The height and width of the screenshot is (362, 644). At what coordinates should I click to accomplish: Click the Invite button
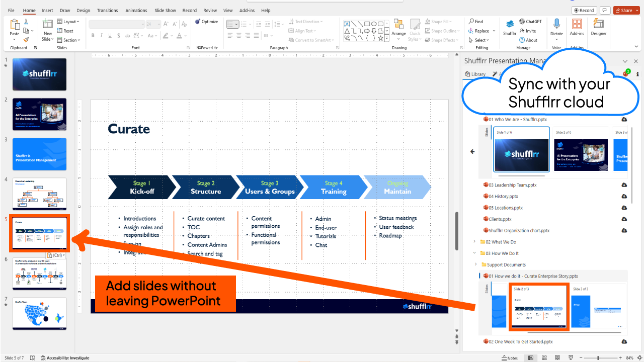pos(528,31)
